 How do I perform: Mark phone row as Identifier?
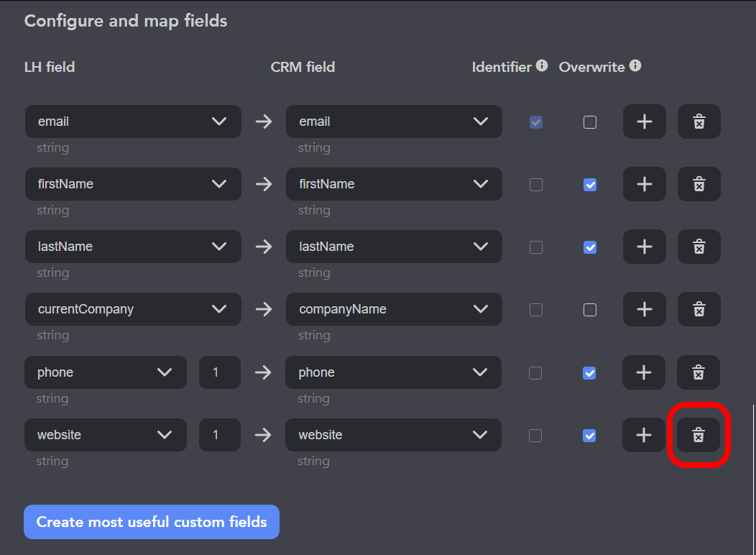(535, 373)
